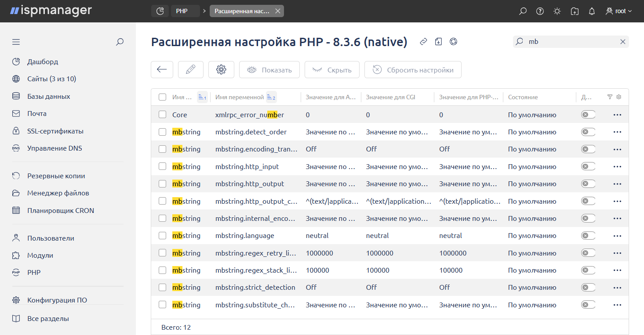Open the settings gear icon in the toolbar
This screenshot has width=644, height=335.
[221, 69]
